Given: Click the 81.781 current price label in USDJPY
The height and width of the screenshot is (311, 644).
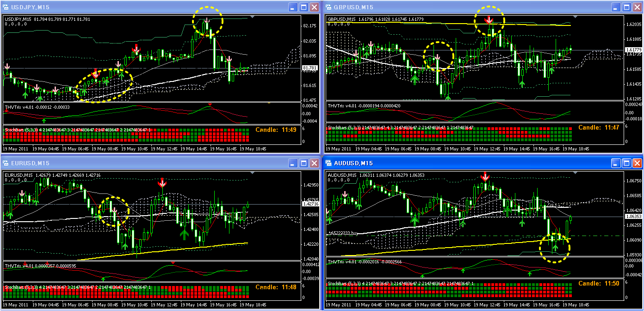Looking at the screenshot, I should click(310, 68).
